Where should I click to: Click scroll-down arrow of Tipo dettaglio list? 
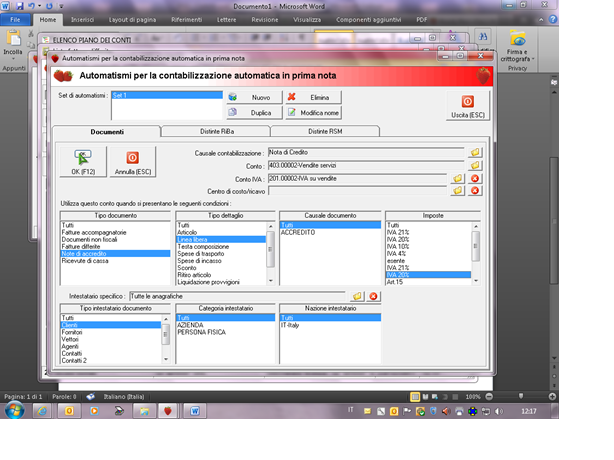pos(271,281)
